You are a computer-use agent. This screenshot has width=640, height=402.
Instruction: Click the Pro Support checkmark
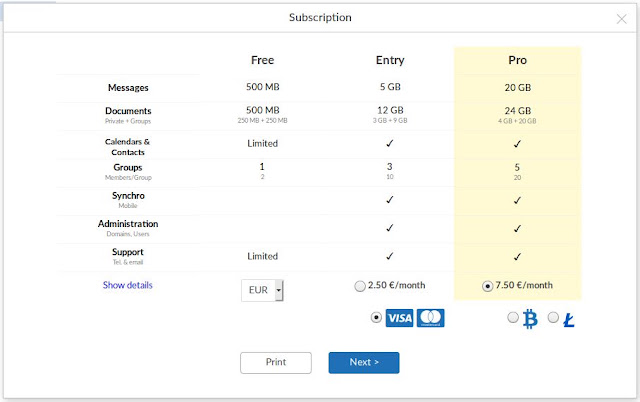pyautogui.click(x=517, y=257)
